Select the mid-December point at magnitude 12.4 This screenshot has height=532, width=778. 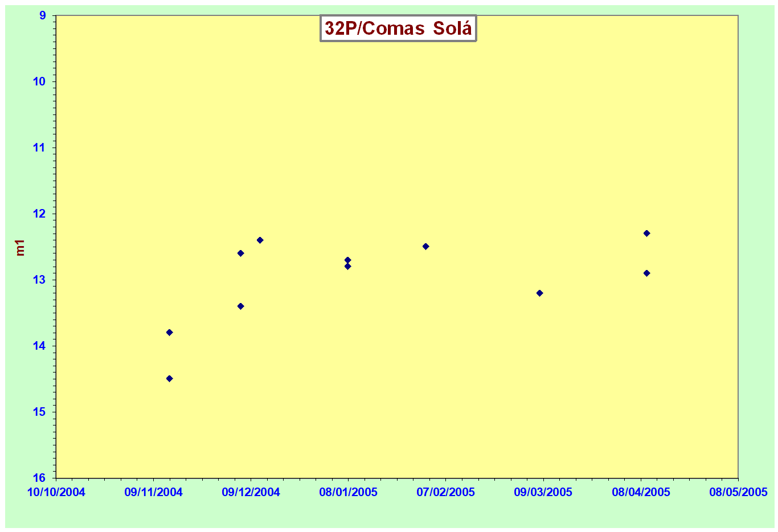coord(260,240)
